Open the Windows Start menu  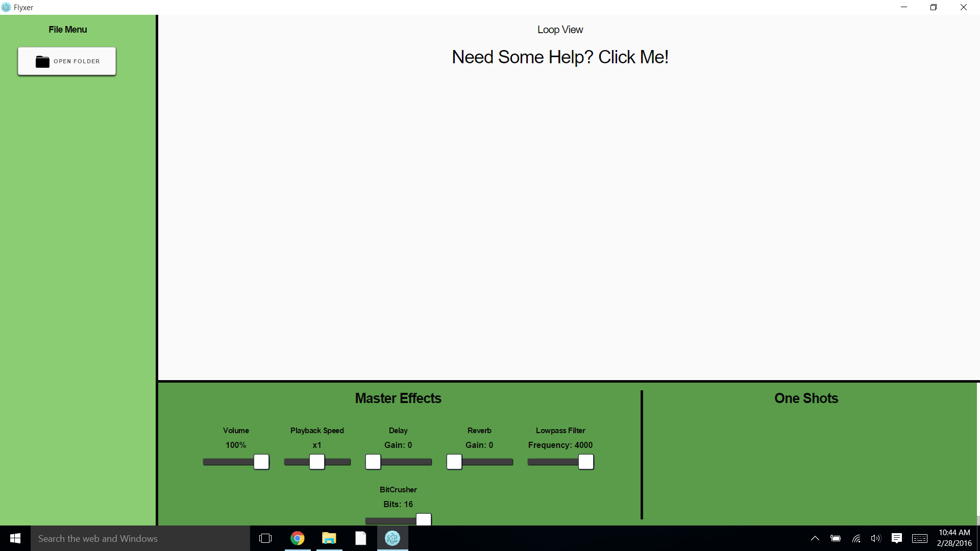click(x=15, y=538)
